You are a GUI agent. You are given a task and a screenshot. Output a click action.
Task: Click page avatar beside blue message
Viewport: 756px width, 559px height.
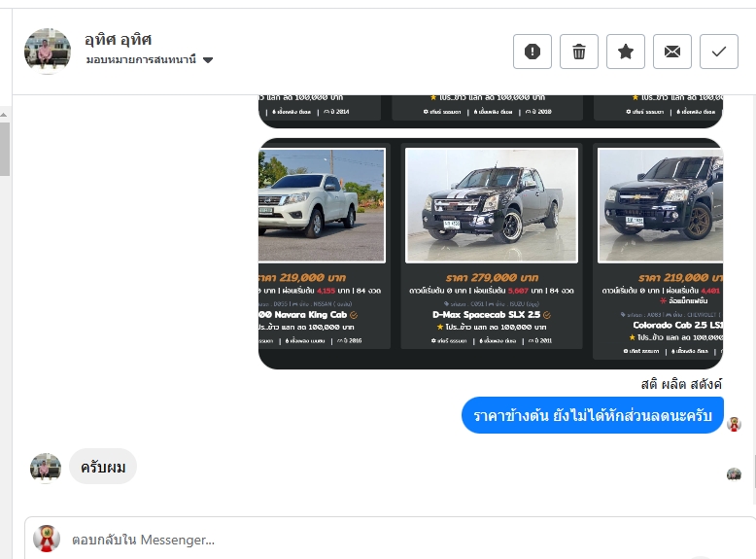[734, 425]
